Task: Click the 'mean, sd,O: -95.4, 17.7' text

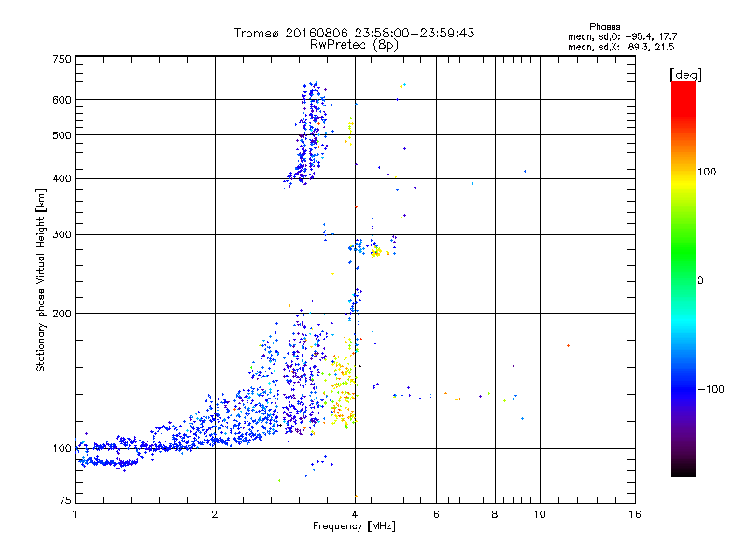Action: point(622,36)
